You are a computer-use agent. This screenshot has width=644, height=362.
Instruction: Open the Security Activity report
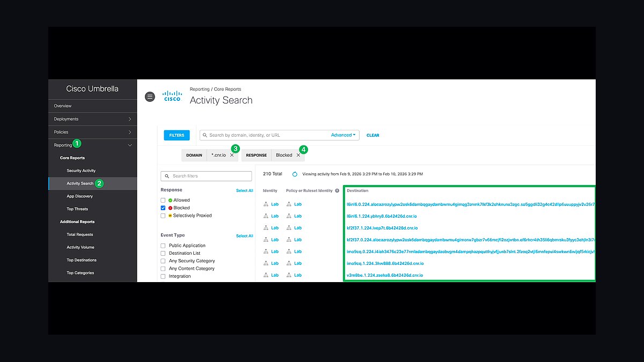pyautogui.click(x=81, y=171)
